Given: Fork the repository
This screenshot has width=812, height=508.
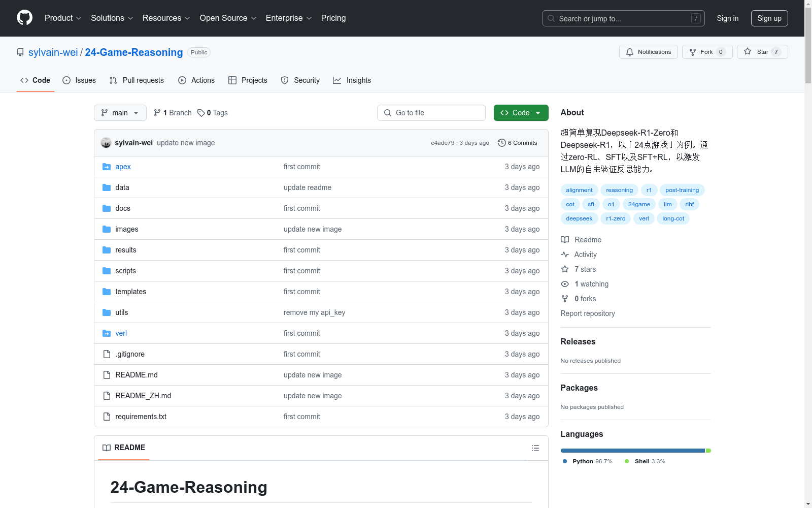Looking at the screenshot, I should point(707,52).
